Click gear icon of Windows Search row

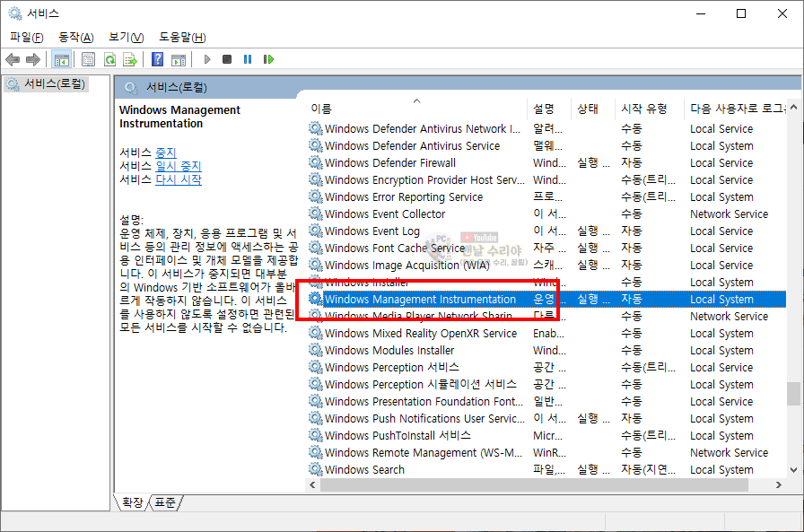[315, 469]
